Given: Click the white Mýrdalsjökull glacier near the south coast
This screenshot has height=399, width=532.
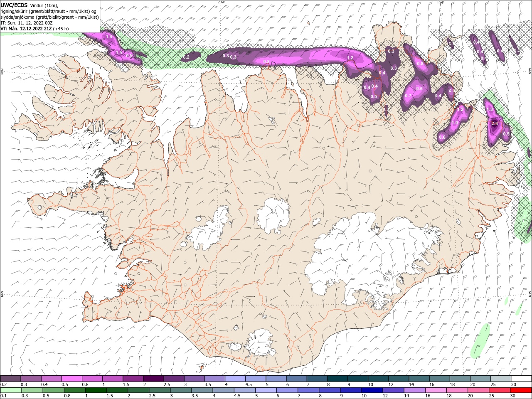Looking at the screenshot, I should (x=260, y=343).
